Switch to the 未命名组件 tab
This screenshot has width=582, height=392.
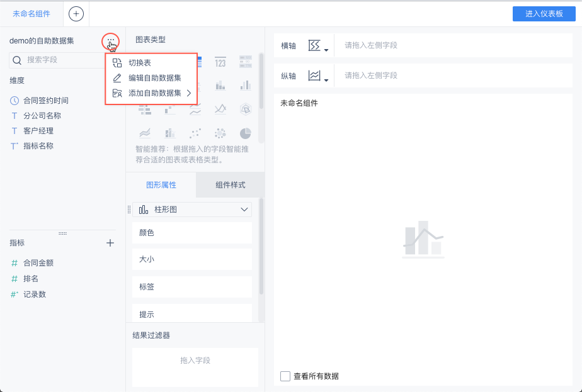(31, 14)
